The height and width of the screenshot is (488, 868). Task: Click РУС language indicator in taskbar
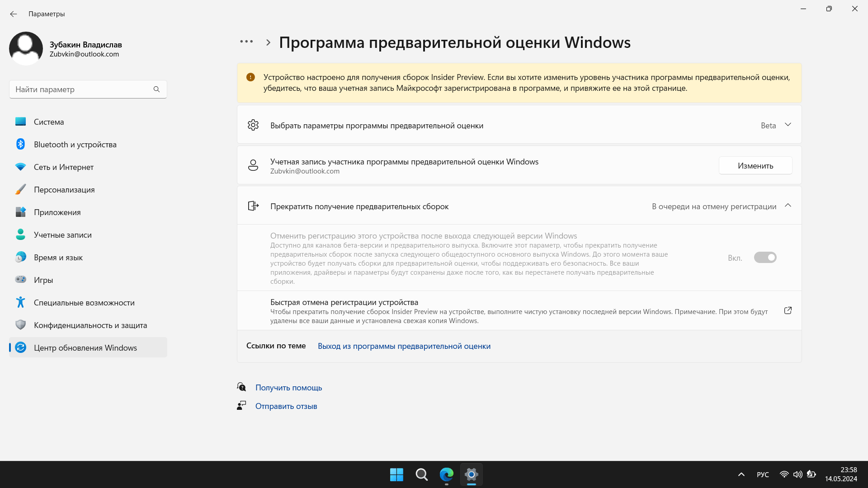pyautogui.click(x=763, y=474)
